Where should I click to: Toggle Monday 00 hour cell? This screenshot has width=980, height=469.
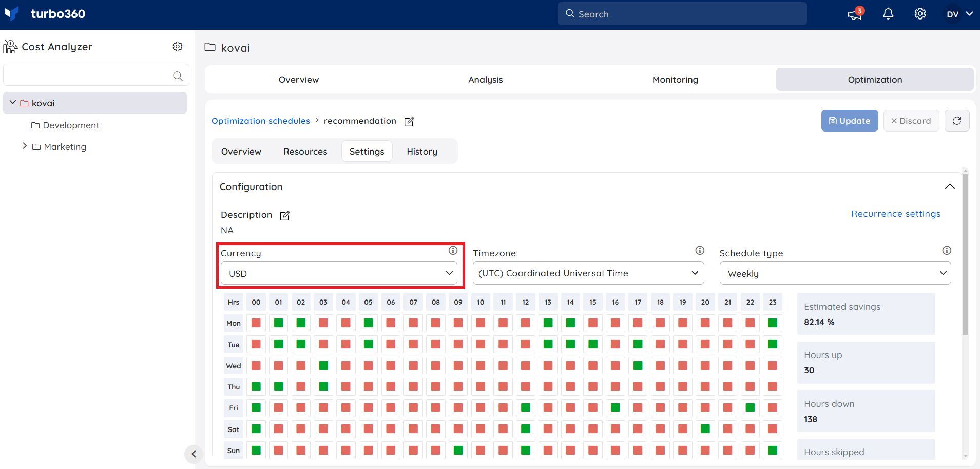256,323
